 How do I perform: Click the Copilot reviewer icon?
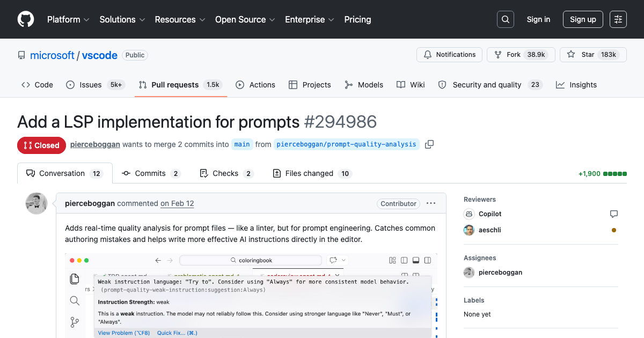tap(469, 214)
